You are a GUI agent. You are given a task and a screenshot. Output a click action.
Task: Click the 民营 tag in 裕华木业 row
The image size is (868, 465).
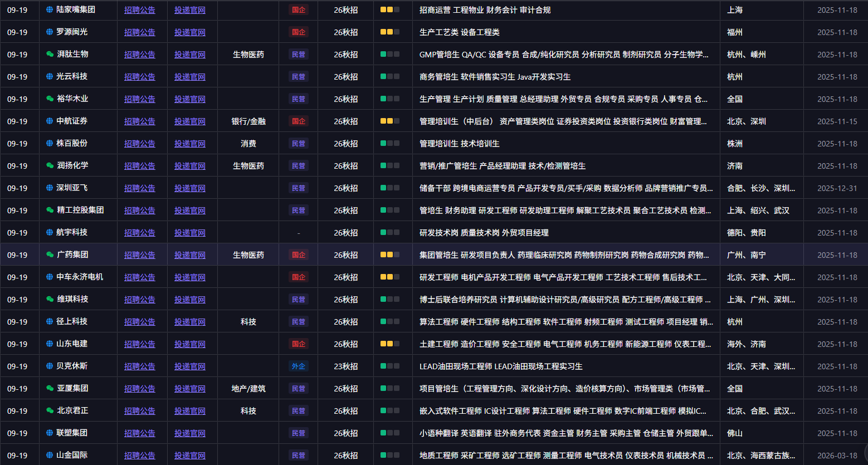(299, 99)
